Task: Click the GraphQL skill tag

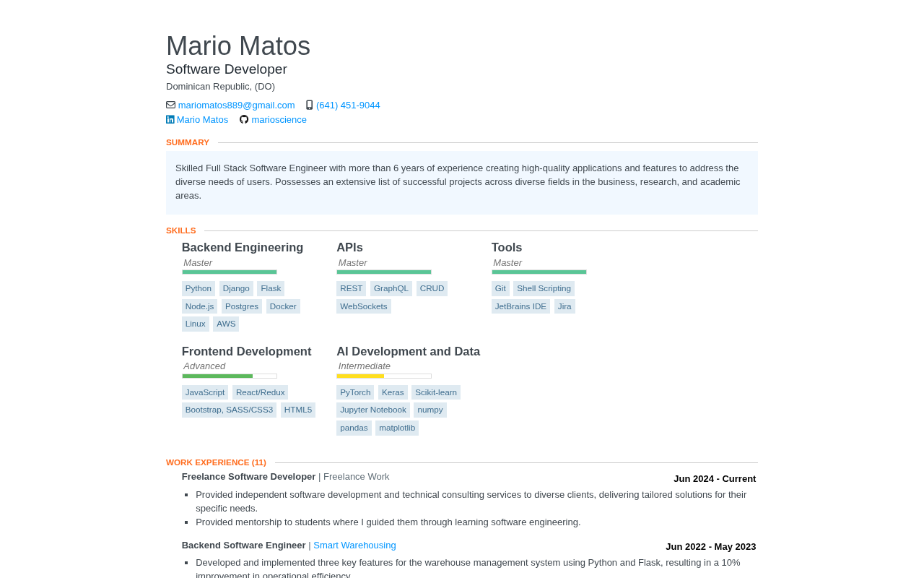Action: 391,288
